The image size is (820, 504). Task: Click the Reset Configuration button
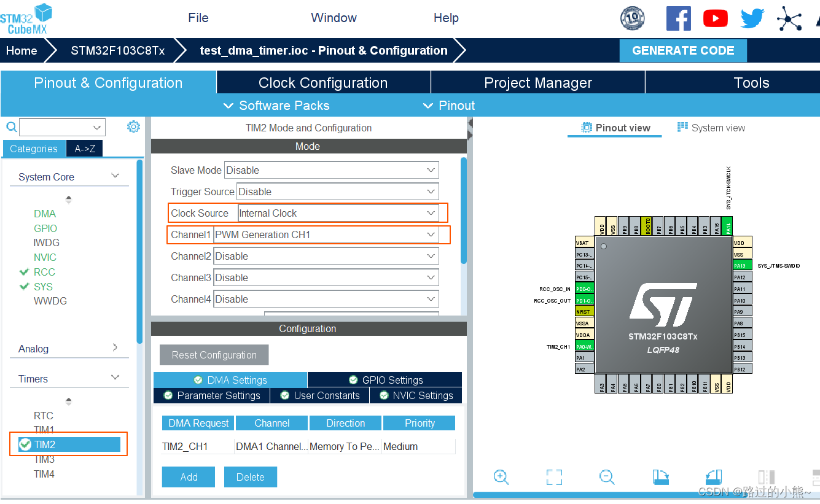[214, 355]
